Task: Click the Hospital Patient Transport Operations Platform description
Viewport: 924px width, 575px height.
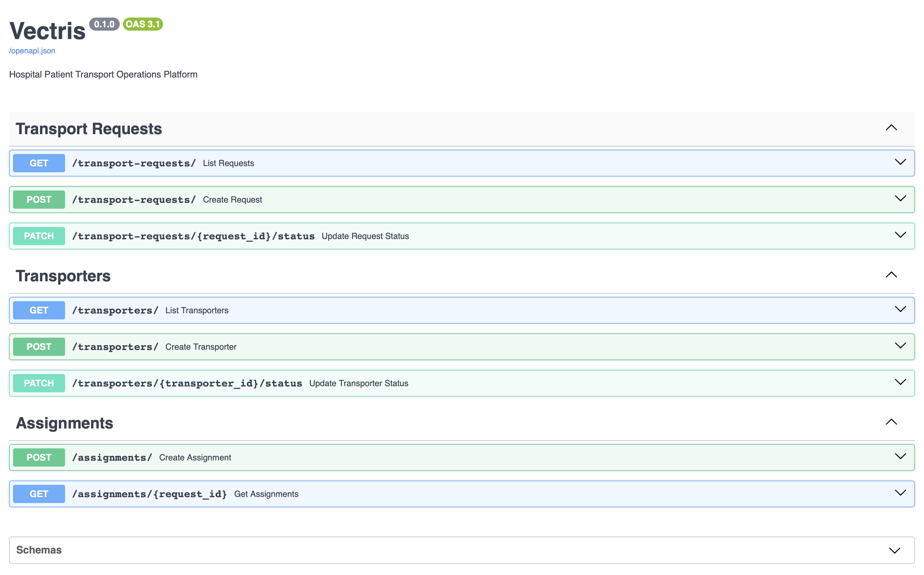Action: pyautogui.click(x=103, y=75)
